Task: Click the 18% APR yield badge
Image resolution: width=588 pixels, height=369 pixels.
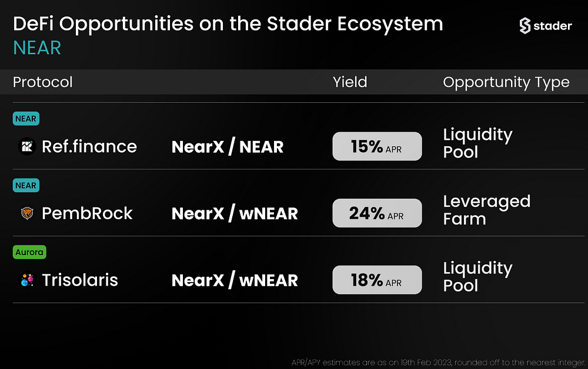Action: tap(377, 280)
